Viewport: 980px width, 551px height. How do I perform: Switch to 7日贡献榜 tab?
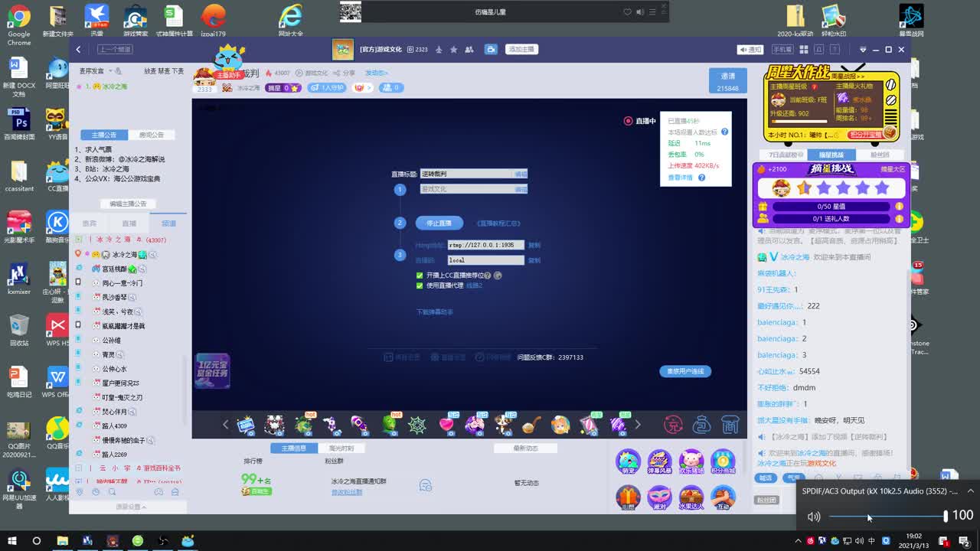[x=783, y=155]
